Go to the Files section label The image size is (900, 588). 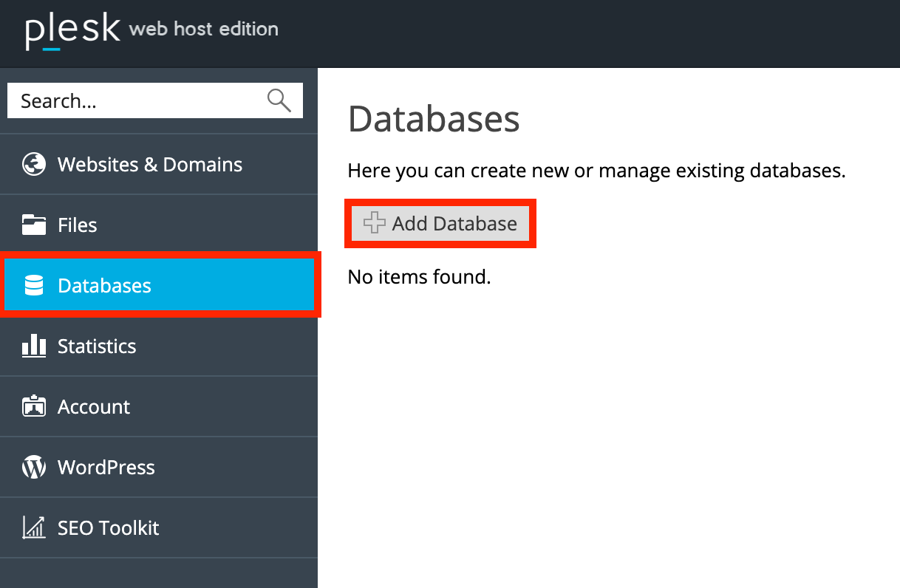(x=78, y=225)
